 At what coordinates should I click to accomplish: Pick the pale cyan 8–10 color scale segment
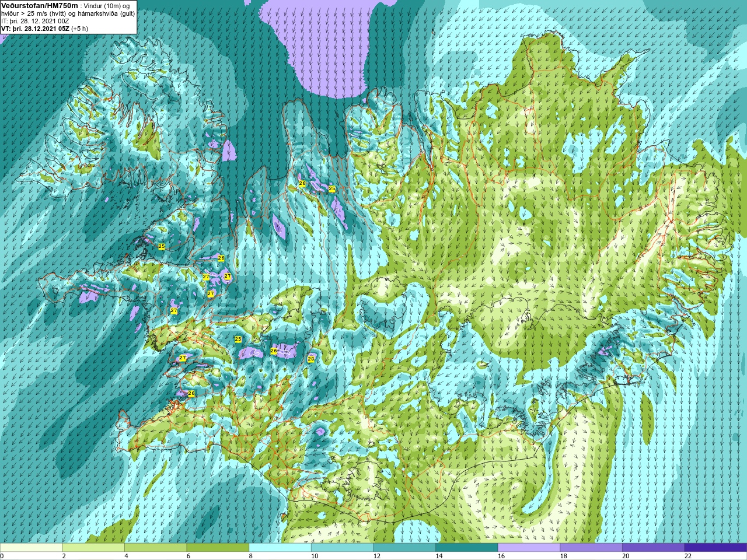point(280,548)
